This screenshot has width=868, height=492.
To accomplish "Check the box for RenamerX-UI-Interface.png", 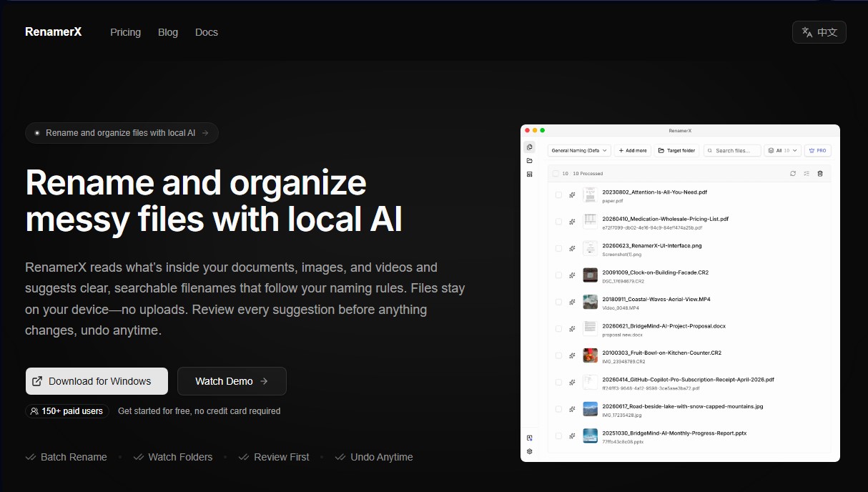I will 558,249.
